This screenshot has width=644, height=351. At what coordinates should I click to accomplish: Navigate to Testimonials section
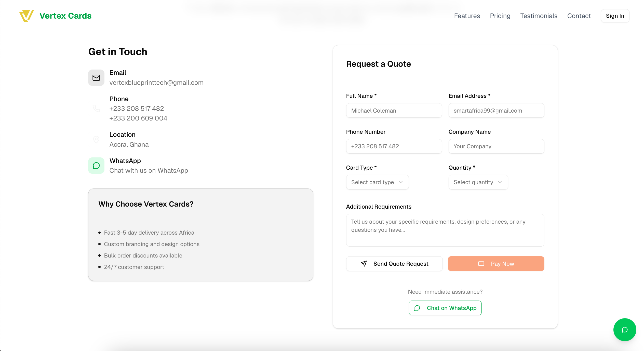[x=539, y=16]
